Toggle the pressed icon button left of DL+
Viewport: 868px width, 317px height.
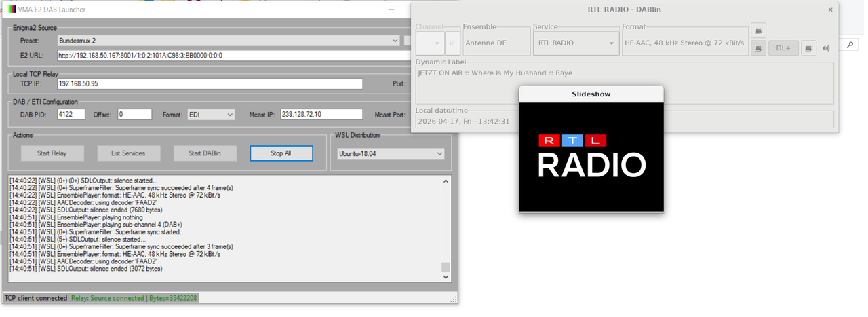pyautogui.click(x=759, y=48)
